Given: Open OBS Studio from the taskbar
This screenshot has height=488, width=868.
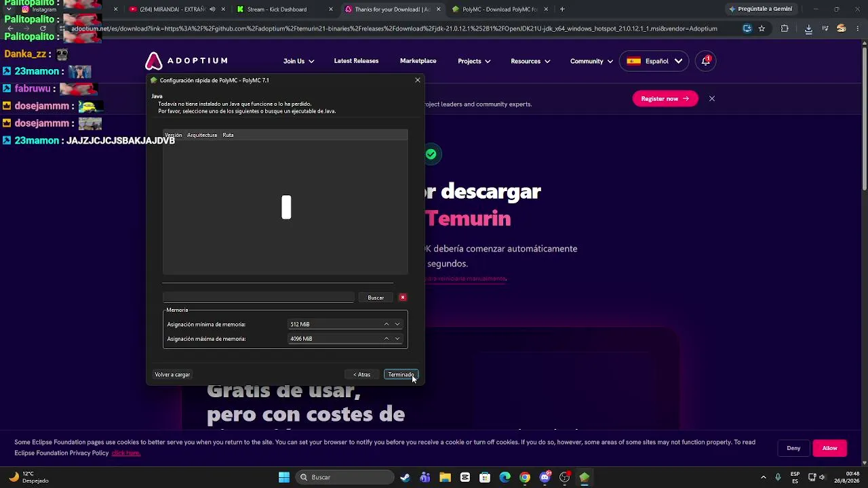Looking at the screenshot, I should point(564,477).
